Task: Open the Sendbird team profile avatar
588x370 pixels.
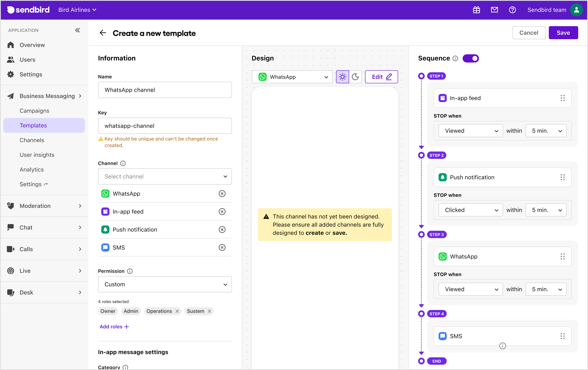Action: pos(577,10)
